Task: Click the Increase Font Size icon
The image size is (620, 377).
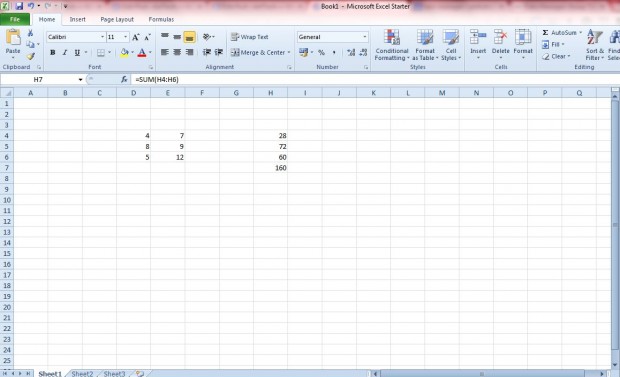Action: pyautogui.click(x=136, y=37)
